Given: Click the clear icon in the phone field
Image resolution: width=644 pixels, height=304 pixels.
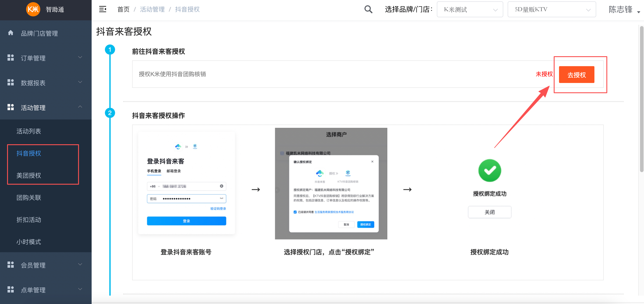Looking at the screenshot, I should click(x=222, y=186).
